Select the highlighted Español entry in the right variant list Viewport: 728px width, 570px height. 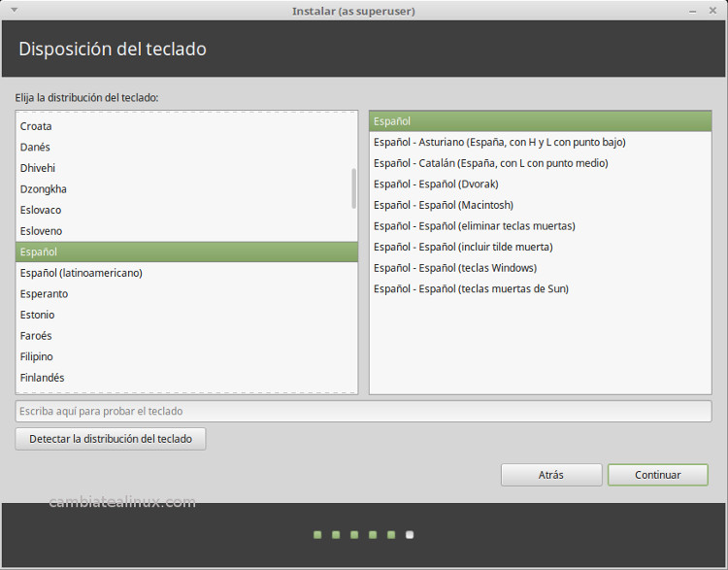tap(541, 121)
